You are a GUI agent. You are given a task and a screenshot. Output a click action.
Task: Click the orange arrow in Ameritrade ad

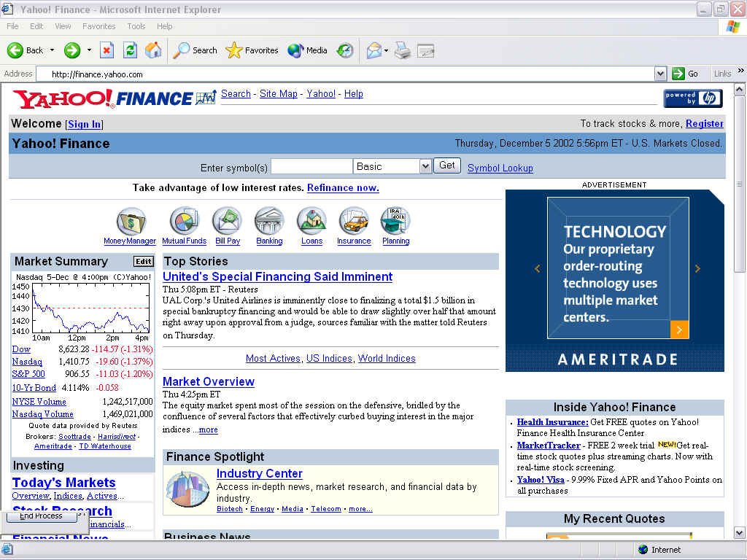pyautogui.click(x=679, y=330)
